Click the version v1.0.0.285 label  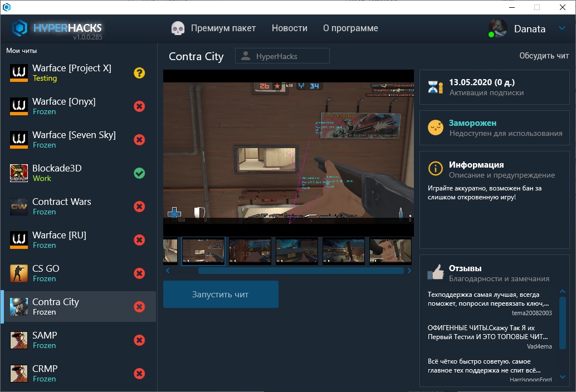click(87, 37)
